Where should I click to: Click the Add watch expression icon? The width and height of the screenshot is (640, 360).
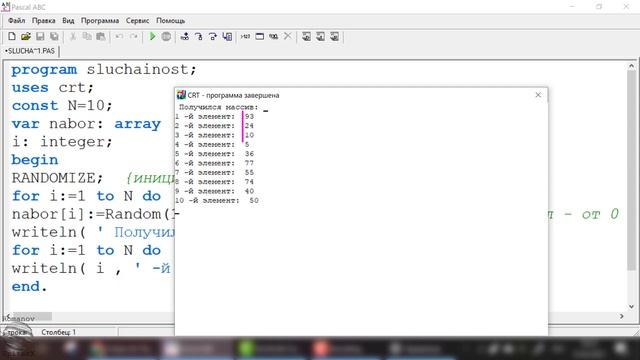pyautogui.click(x=245, y=37)
